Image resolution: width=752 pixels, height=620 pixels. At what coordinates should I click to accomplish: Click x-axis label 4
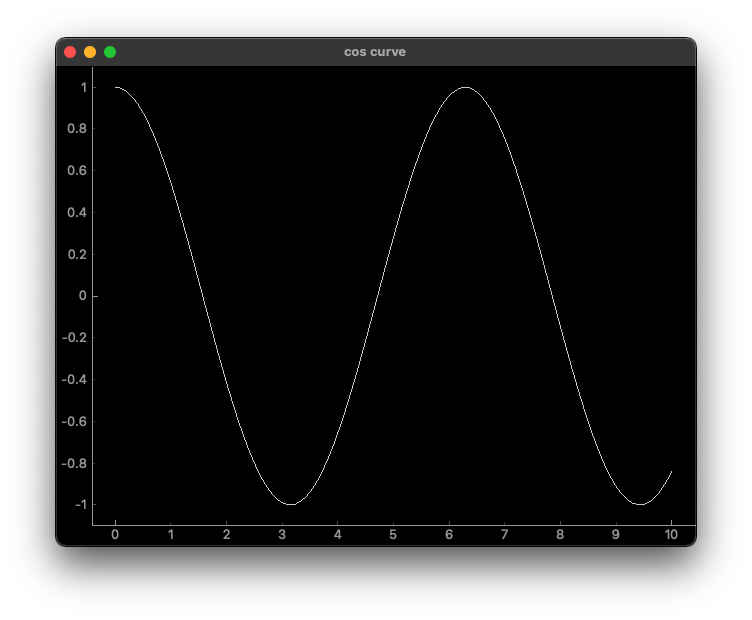coord(338,535)
